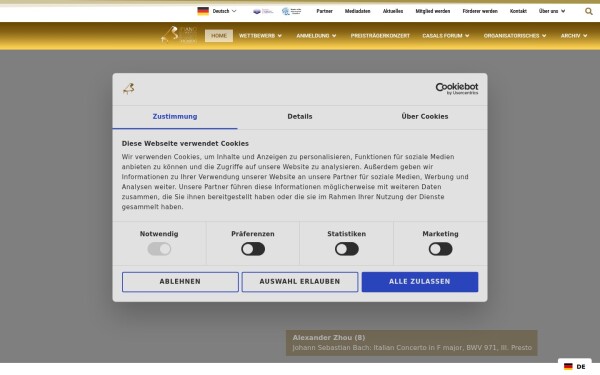Expand the Wettbewerb navigation menu

tap(260, 36)
